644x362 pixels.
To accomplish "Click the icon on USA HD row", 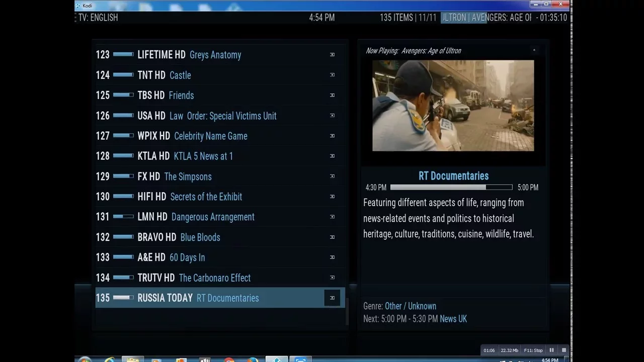I will click(x=332, y=116).
